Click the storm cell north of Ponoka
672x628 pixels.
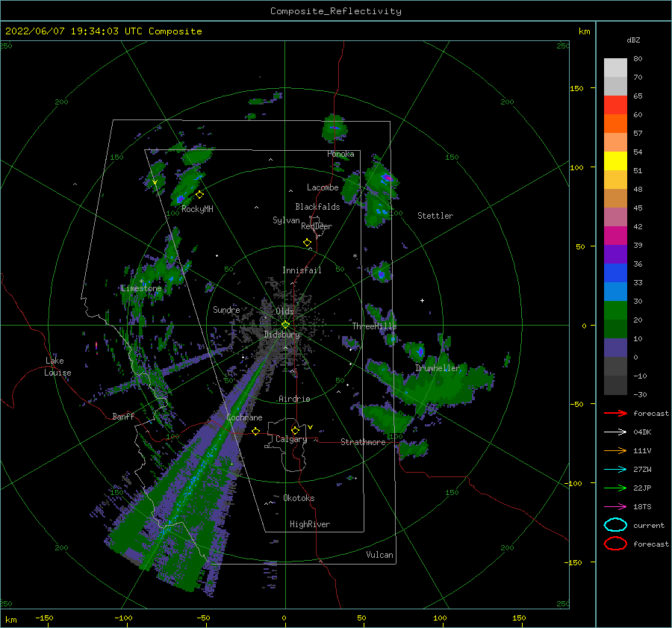tap(334, 128)
